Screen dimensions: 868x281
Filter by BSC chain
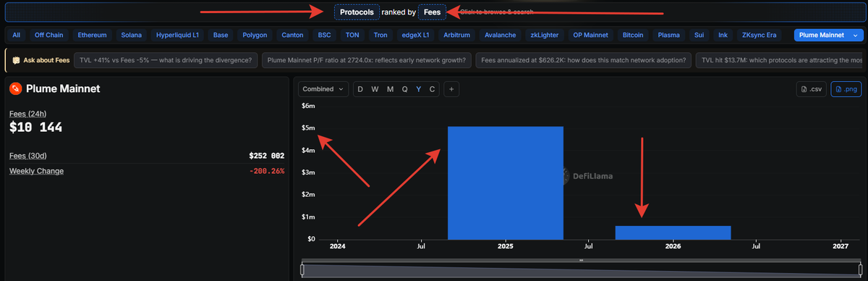pyautogui.click(x=324, y=35)
